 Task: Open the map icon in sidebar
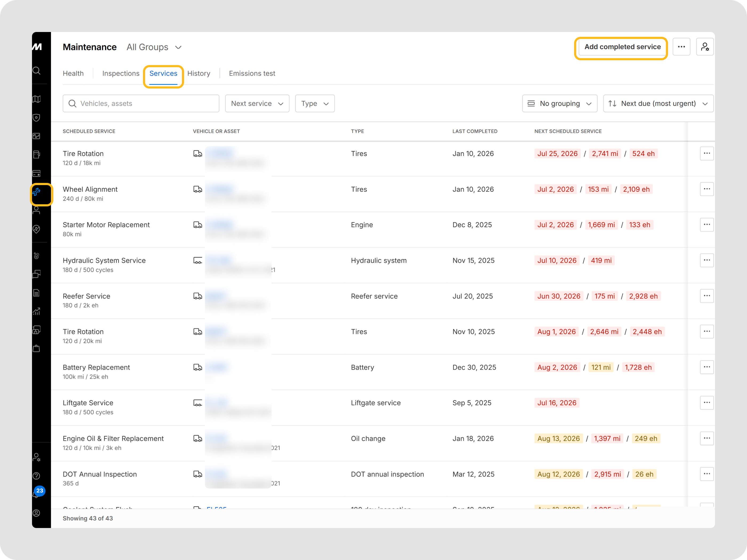tap(37, 99)
